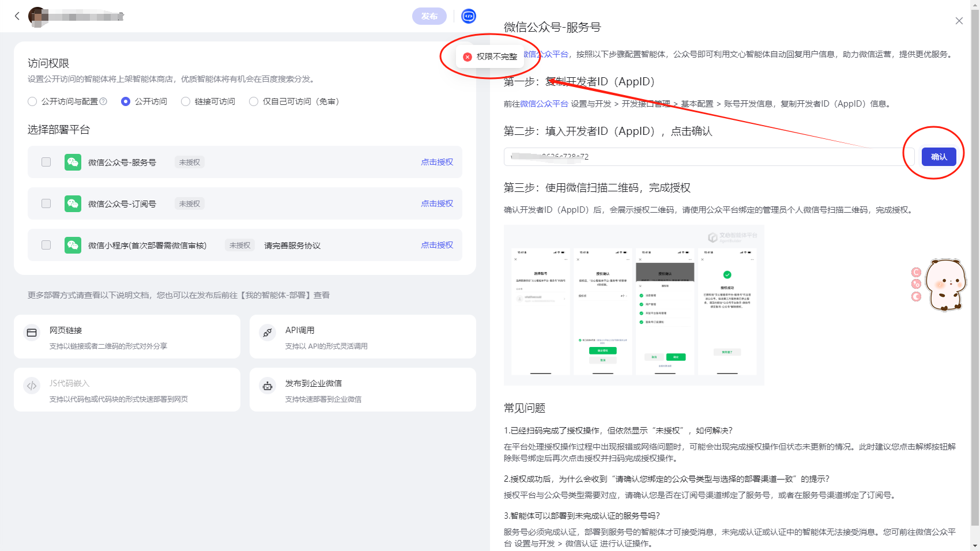Viewport: 980px width, 551px height.
Task: Click the 常见问题 heading
Action: click(525, 408)
